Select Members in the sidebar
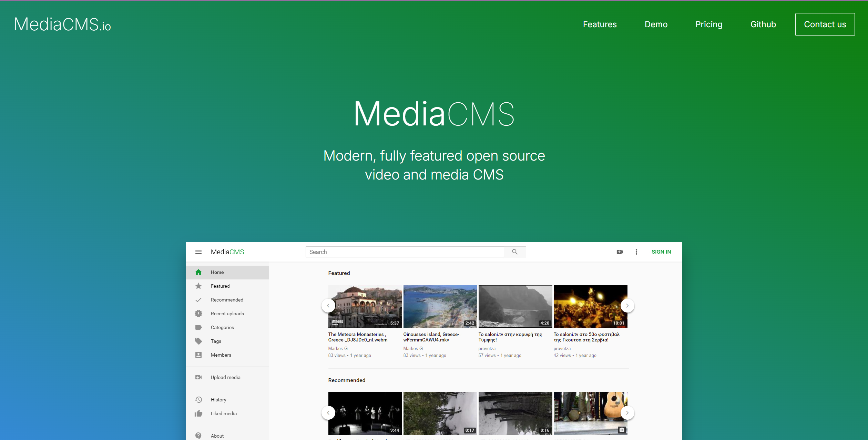Viewport: 868px width, 440px height. (x=227, y=355)
